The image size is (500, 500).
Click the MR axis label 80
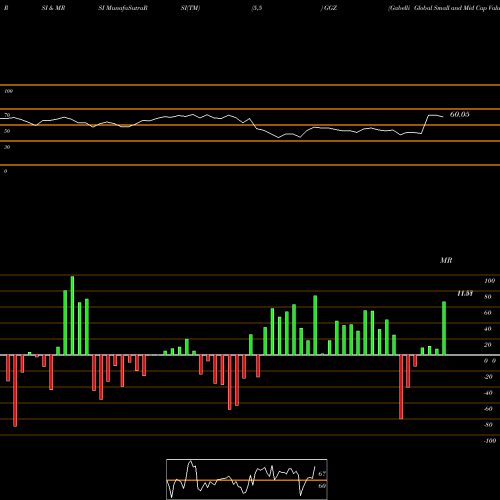point(488,297)
